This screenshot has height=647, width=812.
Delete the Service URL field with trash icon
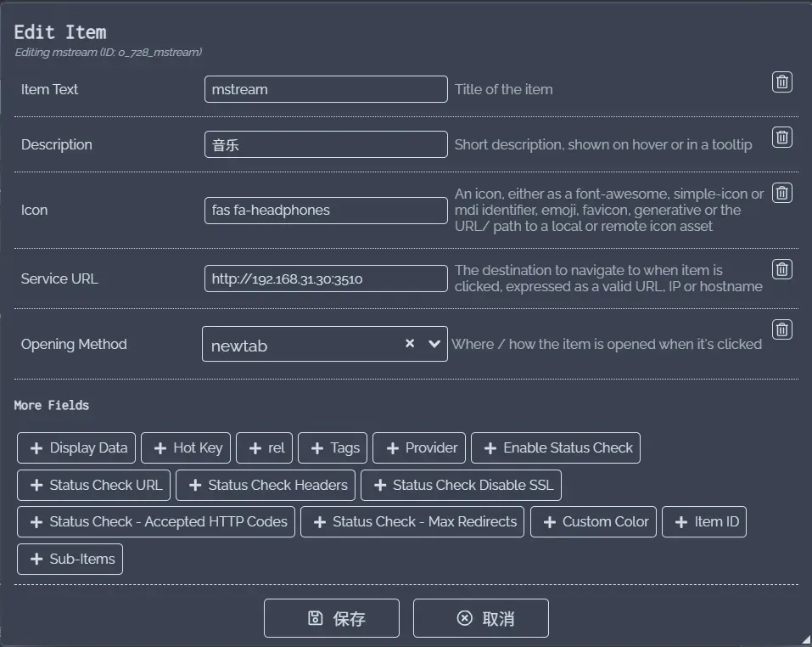pyautogui.click(x=781, y=269)
